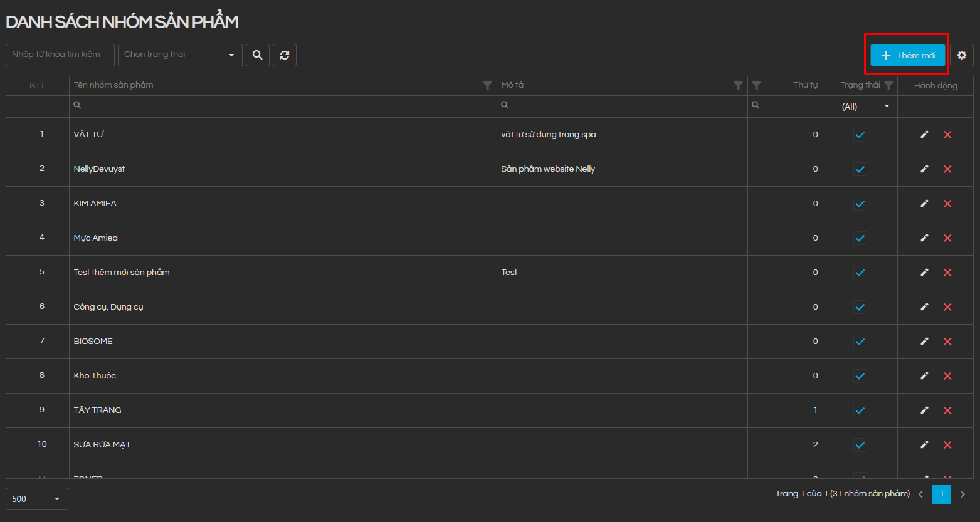Uncheck status of Kho Thuốc row
Screen dimensions: 980x522
pos(860,376)
